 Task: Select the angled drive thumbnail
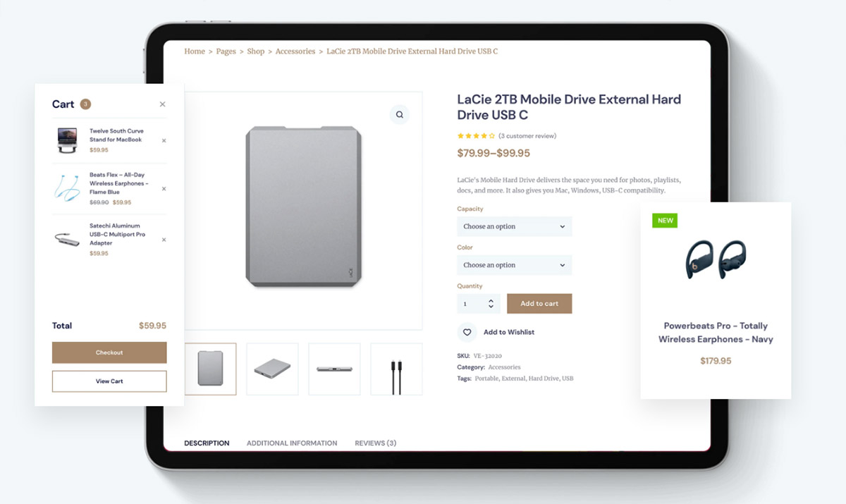(x=272, y=369)
